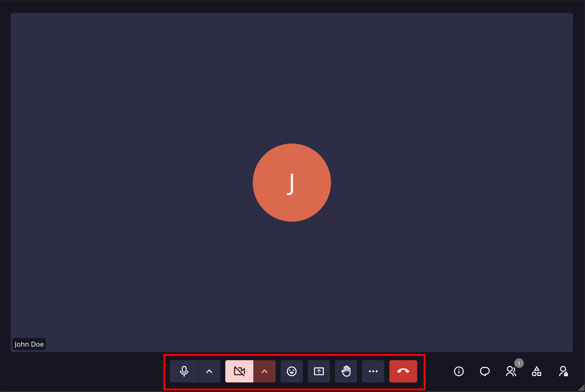Mute the microphone
This screenshot has width=585, height=392.
click(184, 371)
